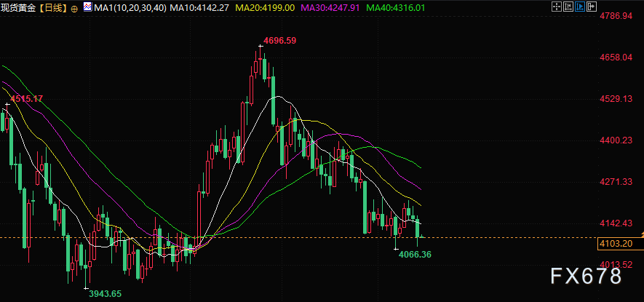644x302 pixels.
Task: Click the 4696.59 high price marker
Action: coord(279,41)
